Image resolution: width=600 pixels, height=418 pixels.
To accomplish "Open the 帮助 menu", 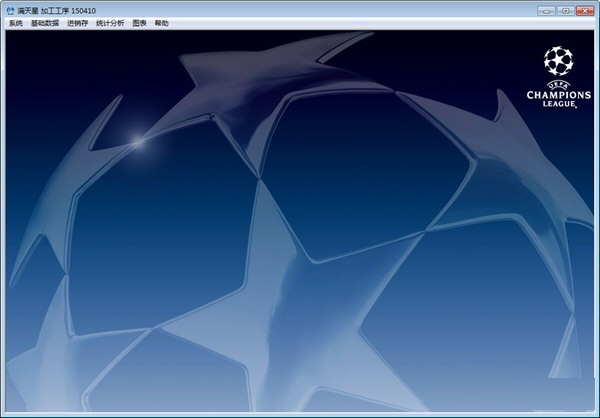I will click(x=161, y=23).
